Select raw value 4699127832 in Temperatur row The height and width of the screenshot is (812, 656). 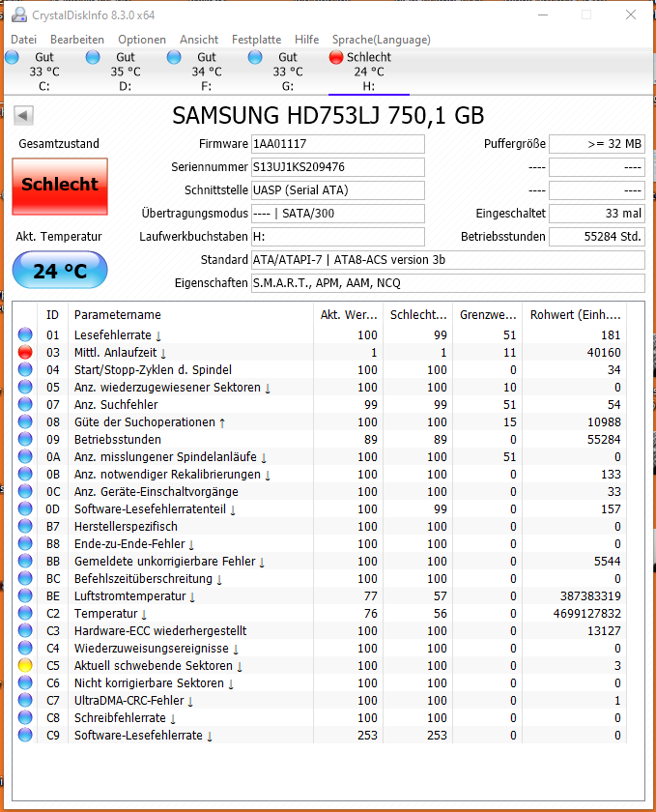(586, 614)
